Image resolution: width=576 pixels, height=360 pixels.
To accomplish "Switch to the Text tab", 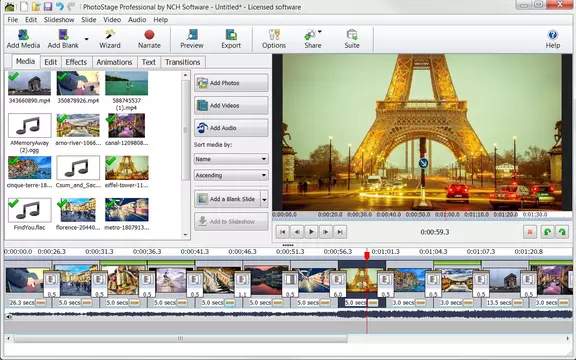I will pyautogui.click(x=148, y=62).
